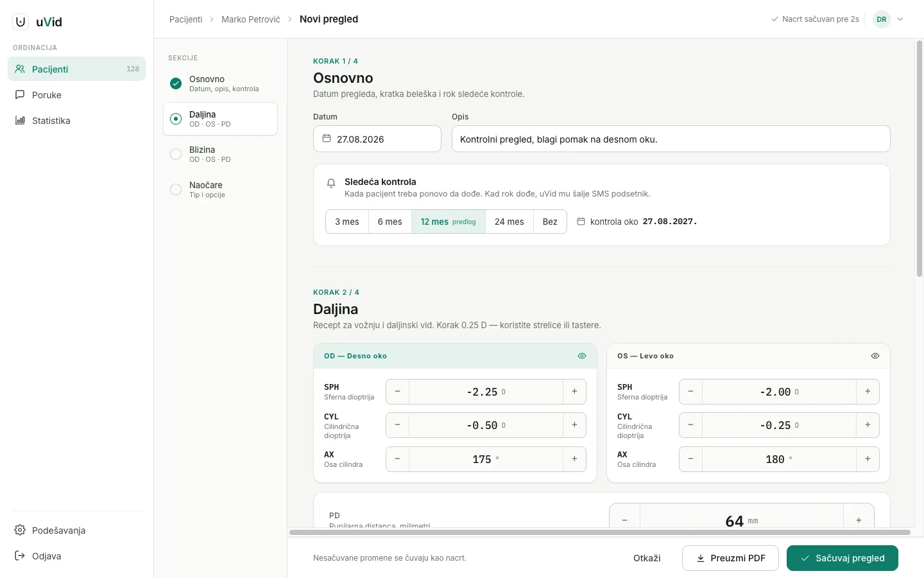Select the Blizina section step
The height and width of the screenshot is (578, 924).
point(220,154)
